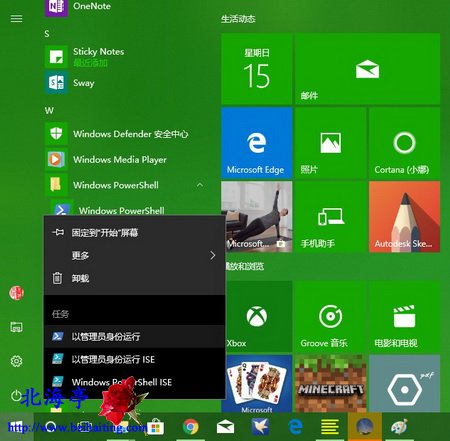Jump to letter S section header
The height and width of the screenshot is (441, 450).
[47, 34]
